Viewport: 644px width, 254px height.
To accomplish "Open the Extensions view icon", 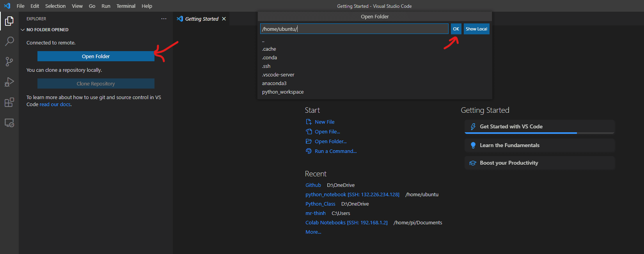I will click(9, 102).
